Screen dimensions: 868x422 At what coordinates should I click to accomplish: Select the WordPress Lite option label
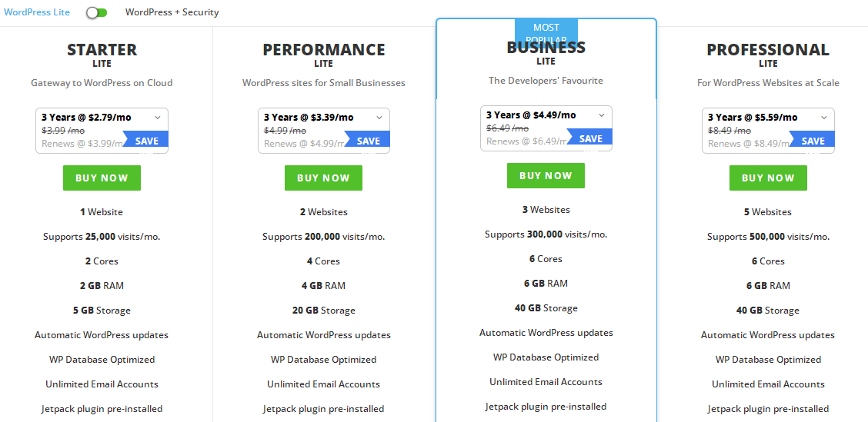click(36, 12)
